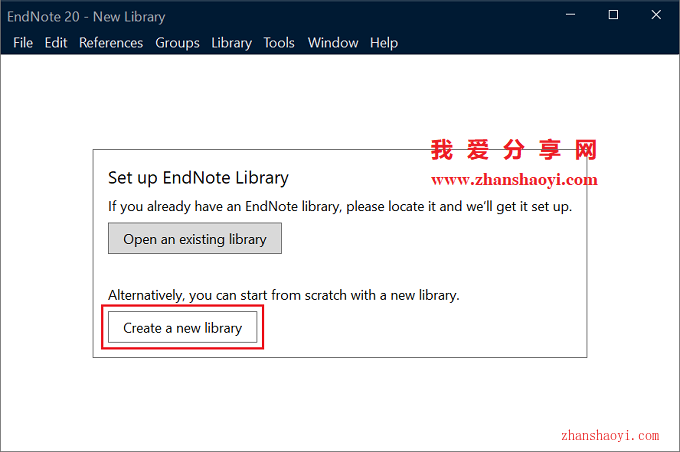The image size is (680, 452).
Task: Minimize the EndNote 20 window
Action: tap(570, 15)
